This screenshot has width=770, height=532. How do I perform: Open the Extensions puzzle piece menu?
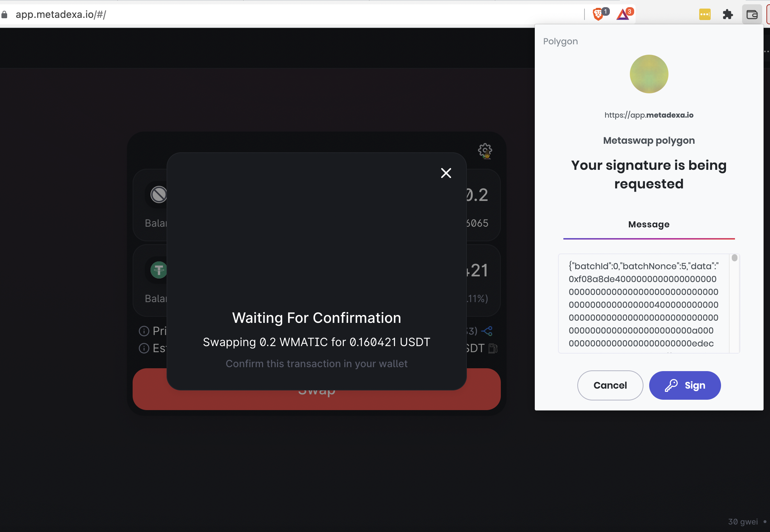728,15
